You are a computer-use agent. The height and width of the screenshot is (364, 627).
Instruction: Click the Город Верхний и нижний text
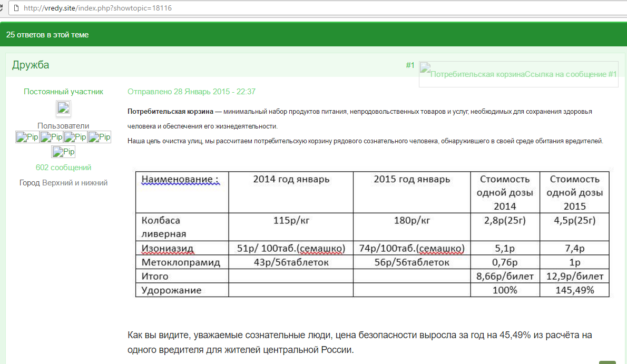pyautogui.click(x=63, y=183)
